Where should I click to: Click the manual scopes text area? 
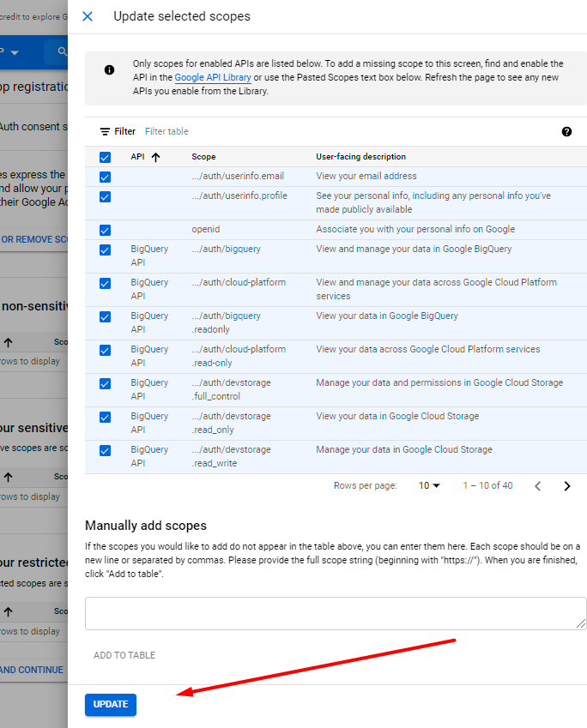[335, 613]
